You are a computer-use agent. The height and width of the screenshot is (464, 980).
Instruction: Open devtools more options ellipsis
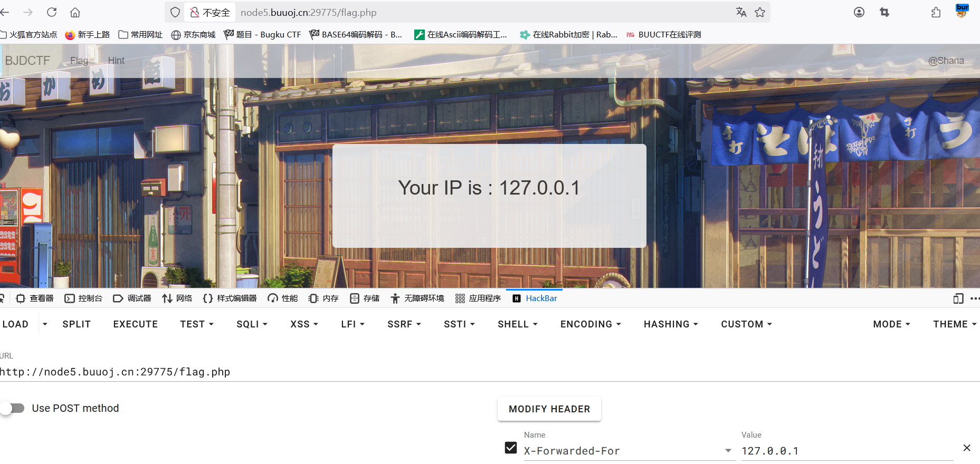pos(975,298)
